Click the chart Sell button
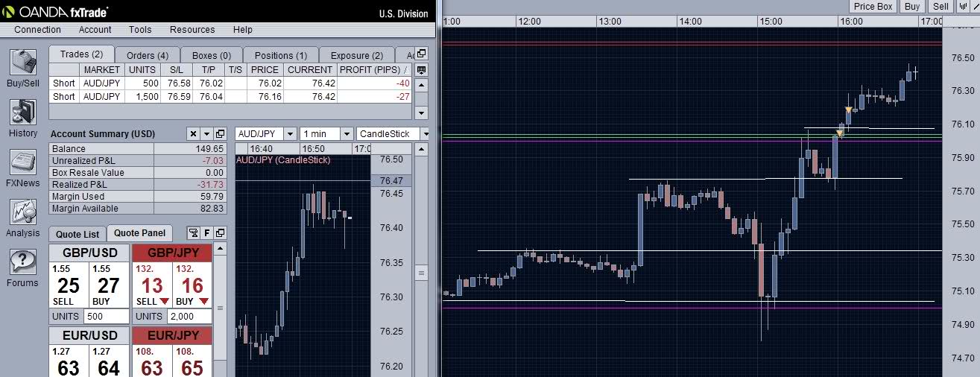 point(941,6)
